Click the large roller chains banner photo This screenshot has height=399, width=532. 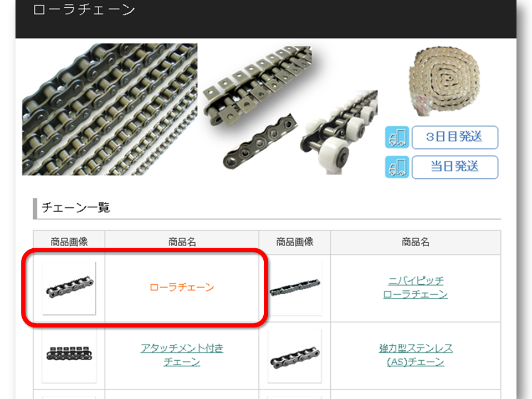click(110, 109)
